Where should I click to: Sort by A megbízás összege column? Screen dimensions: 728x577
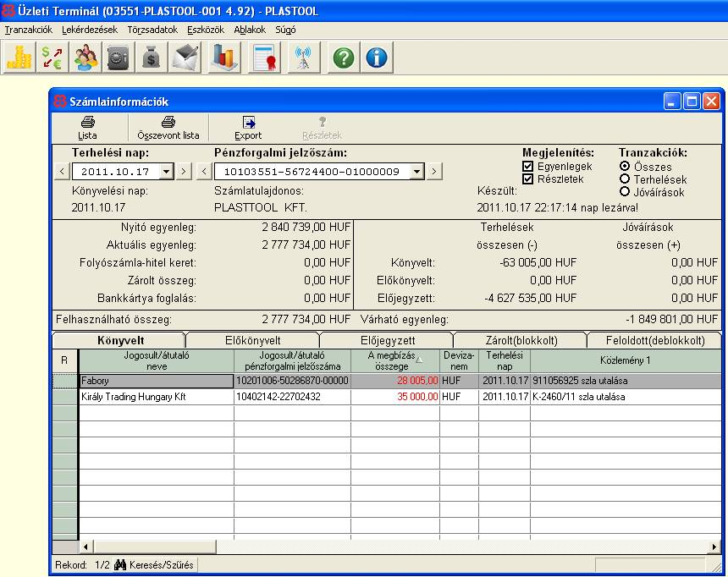point(394,360)
